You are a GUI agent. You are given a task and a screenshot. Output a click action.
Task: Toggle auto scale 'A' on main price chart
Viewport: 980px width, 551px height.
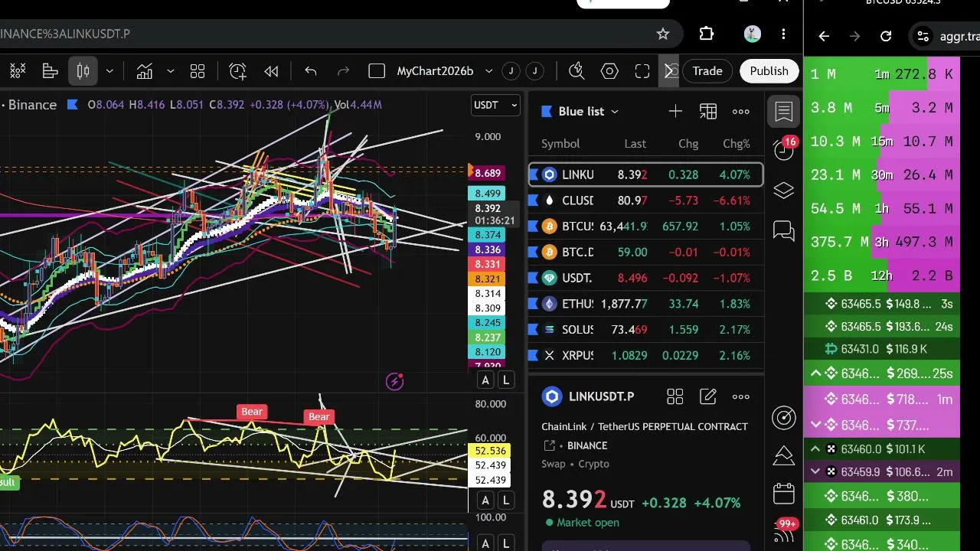tap(485, 380)
